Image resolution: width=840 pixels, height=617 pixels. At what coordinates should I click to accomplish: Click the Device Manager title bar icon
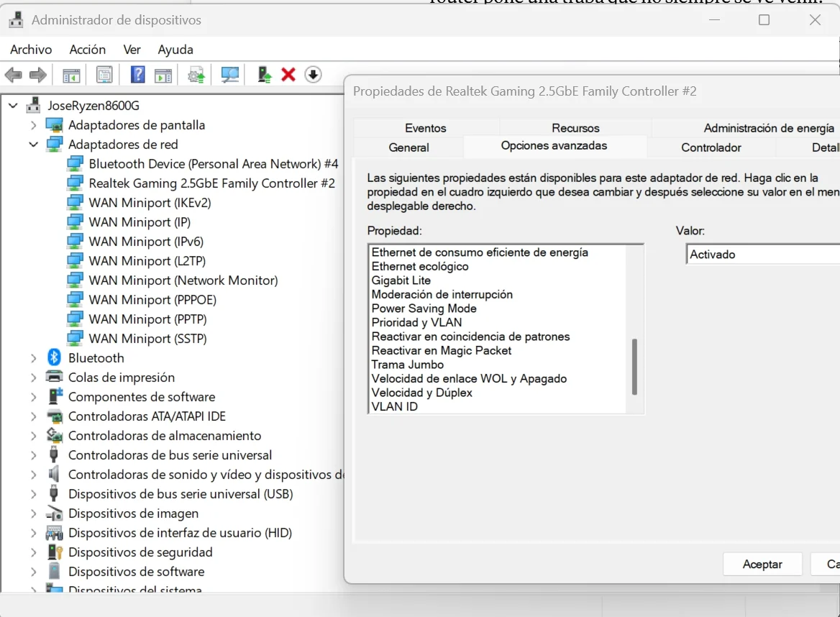[x=16, y=20]
